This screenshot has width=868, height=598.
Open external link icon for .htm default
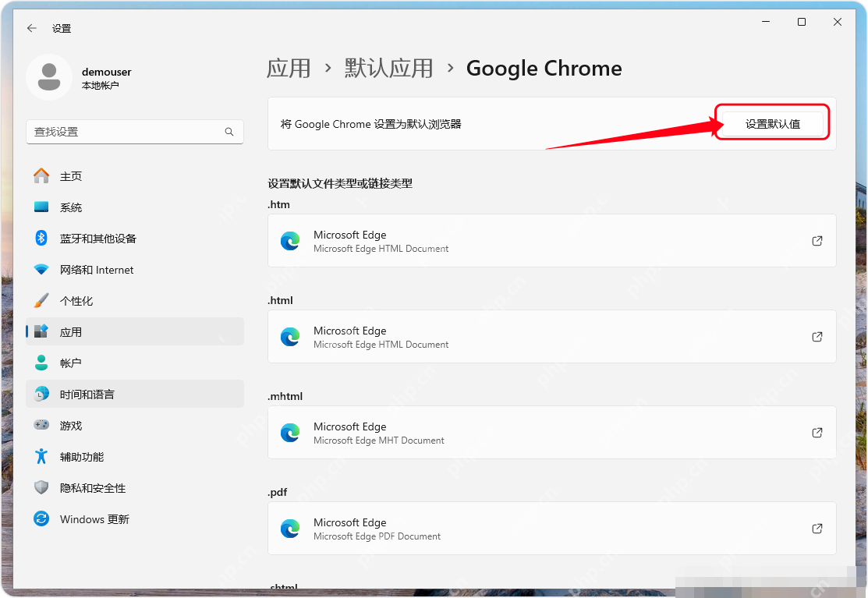817,241
